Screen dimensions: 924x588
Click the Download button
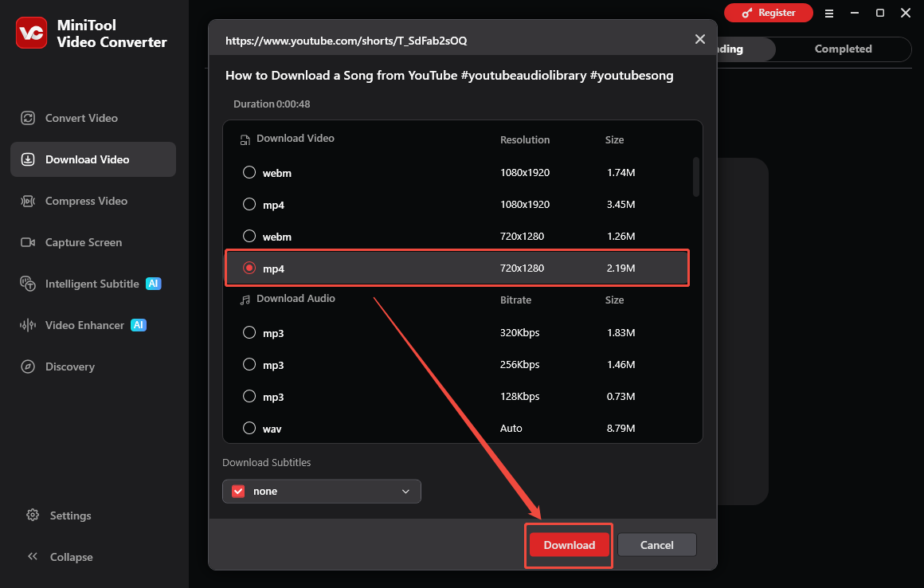pyautogui.click(x=569, y=545)
